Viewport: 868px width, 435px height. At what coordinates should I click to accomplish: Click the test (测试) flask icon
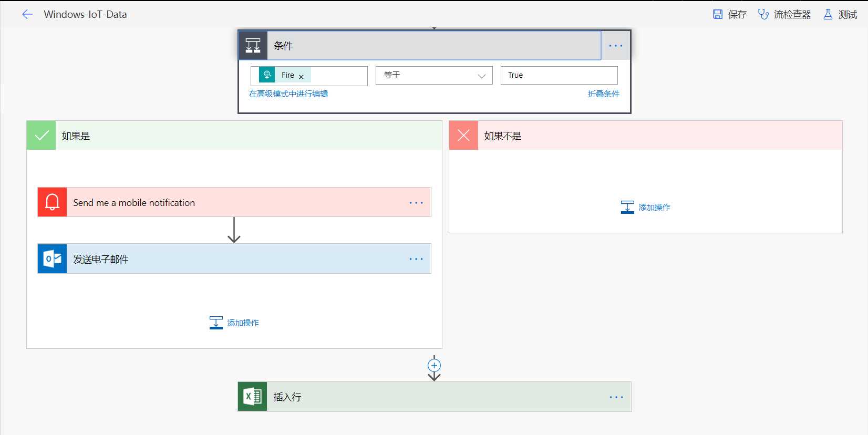tap(828, 15)
